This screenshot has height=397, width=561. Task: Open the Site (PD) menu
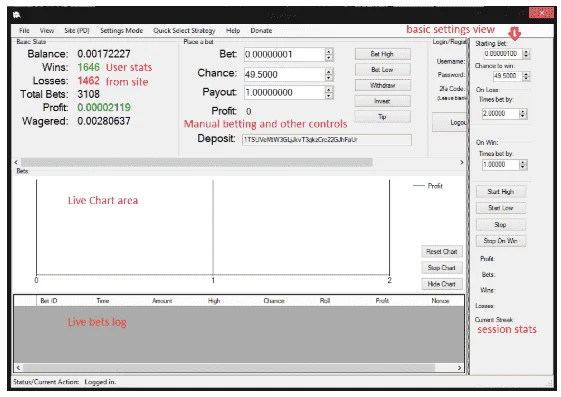(77, 31)
